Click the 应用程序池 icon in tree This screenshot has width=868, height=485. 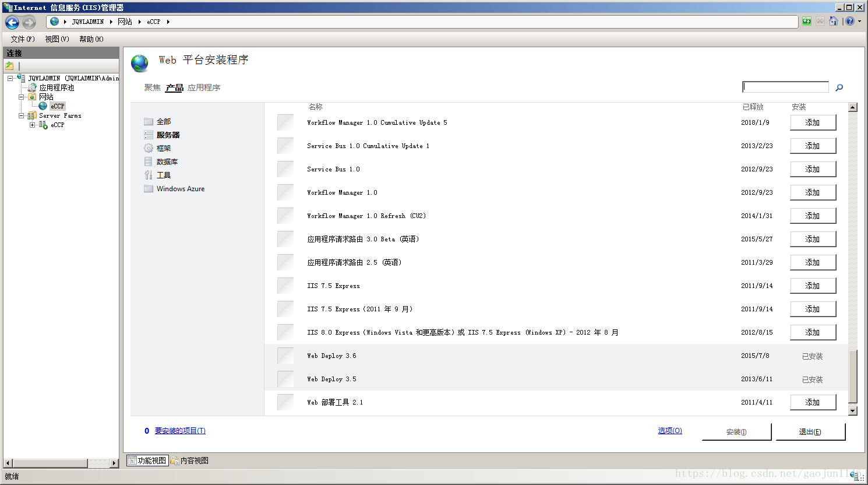[x=33, y=87]
